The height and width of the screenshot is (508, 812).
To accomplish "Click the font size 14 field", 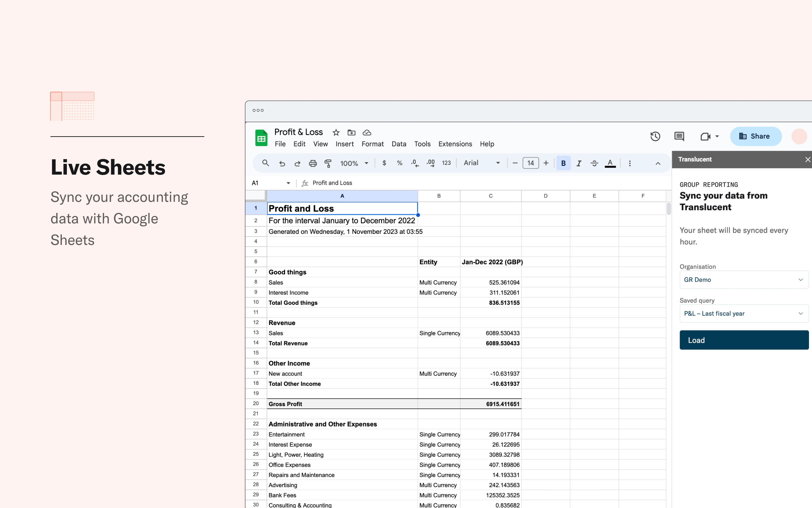I will pyautogui.click(x=531, y=163).
